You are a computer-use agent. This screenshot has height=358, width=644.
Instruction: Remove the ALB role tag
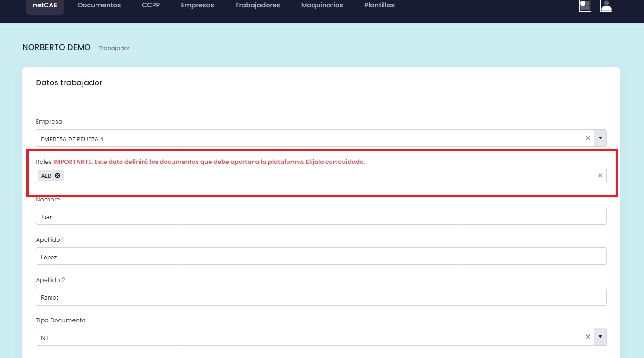click(57, 176)
